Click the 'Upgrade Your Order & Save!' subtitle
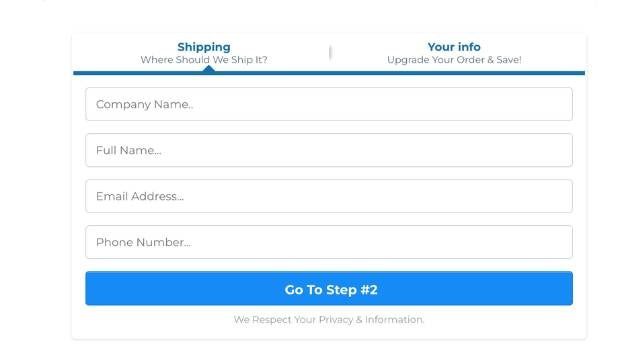 [x=454, y=60]
